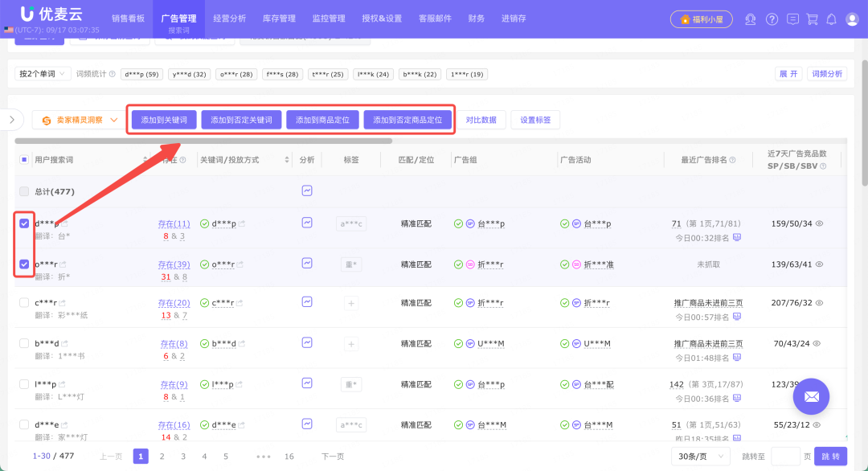Open the 30条/页 page size dropdown
This screenshot has width=868, height=471.
pos(699,456)
